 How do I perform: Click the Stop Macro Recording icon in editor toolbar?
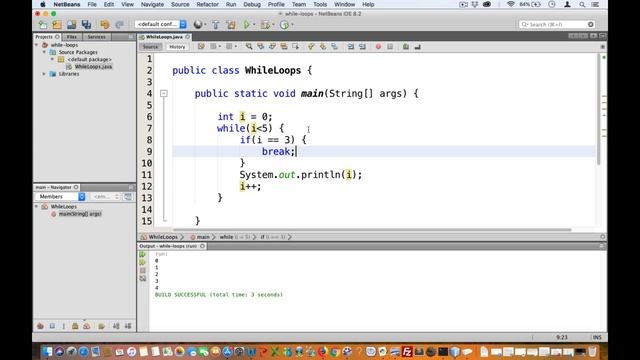(x=390, y=47)
